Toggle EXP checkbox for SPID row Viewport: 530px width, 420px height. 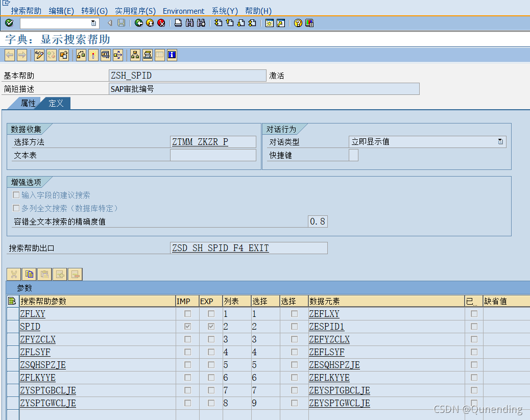pos(211,327)
